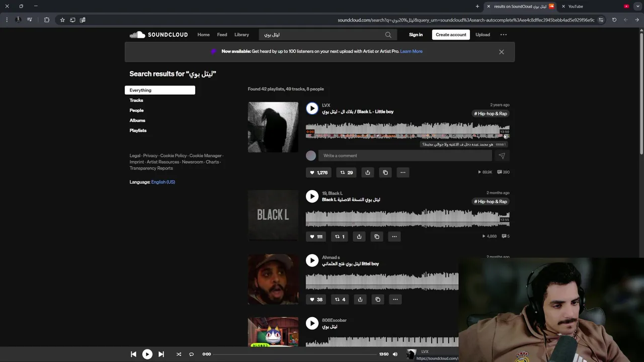
Task: Open the Feed nav item
Action: tap(222, 35)
